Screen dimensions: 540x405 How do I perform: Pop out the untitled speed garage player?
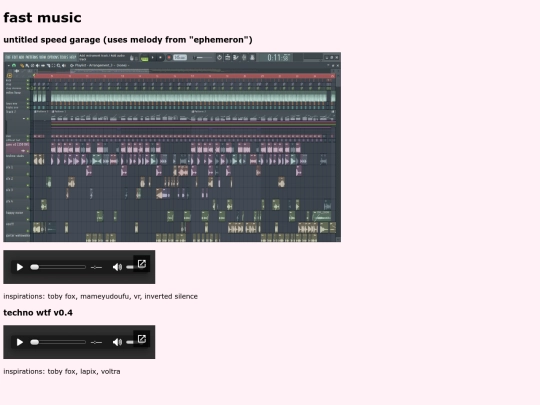[142, 264]
